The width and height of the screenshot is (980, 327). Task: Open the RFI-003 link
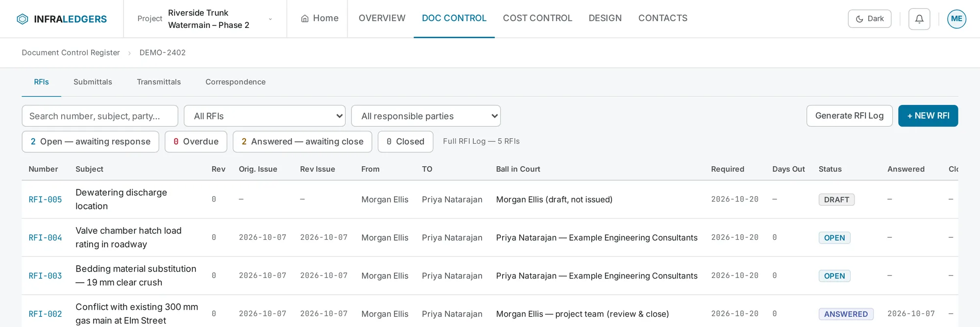45,276
